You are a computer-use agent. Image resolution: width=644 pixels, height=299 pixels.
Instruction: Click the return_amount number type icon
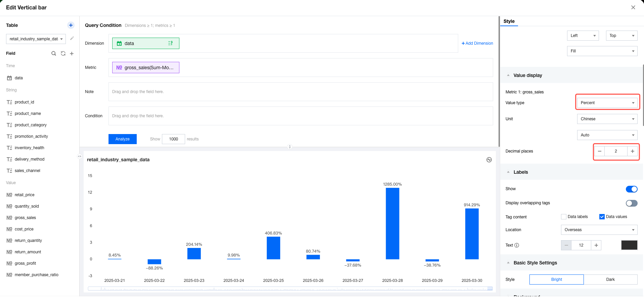pyautogui.click(x=9, y=252)
